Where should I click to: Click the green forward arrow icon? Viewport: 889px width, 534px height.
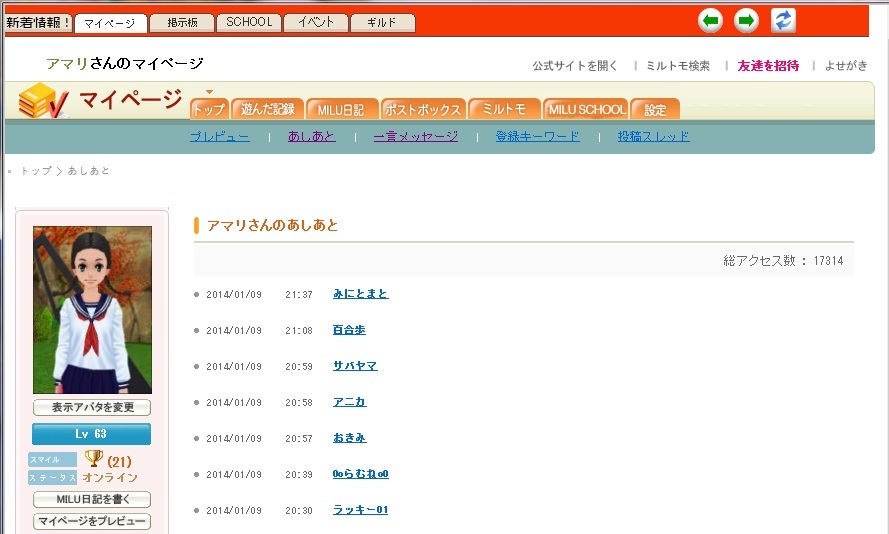point(746,20)
